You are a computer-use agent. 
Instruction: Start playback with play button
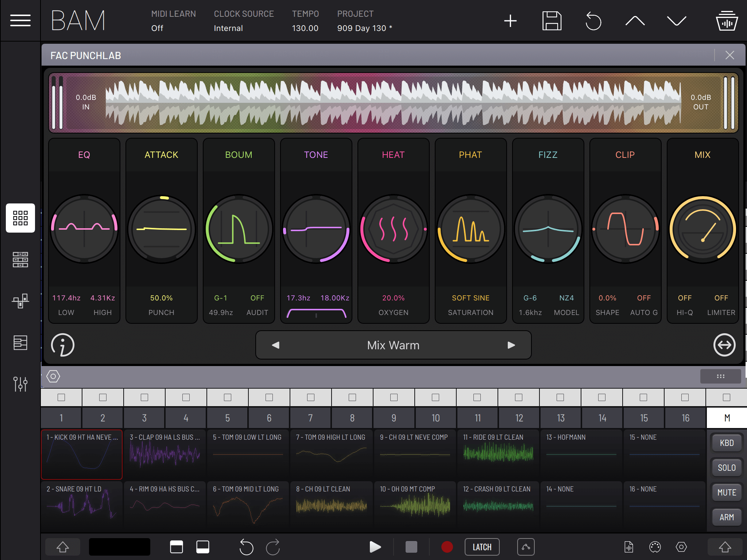point(375,547)
